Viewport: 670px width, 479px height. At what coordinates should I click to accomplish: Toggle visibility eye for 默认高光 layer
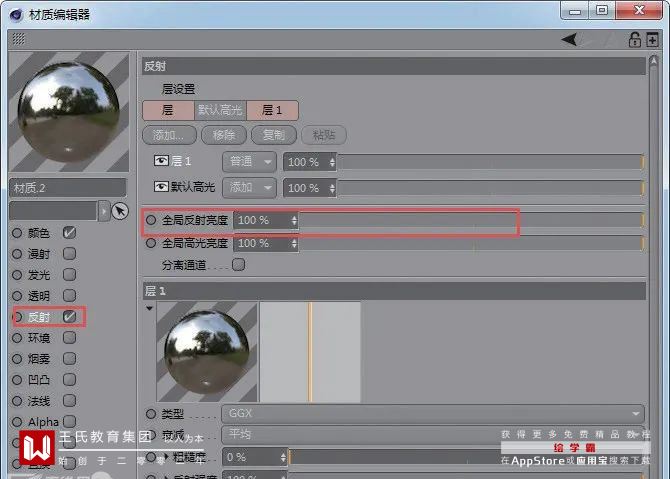161,187
